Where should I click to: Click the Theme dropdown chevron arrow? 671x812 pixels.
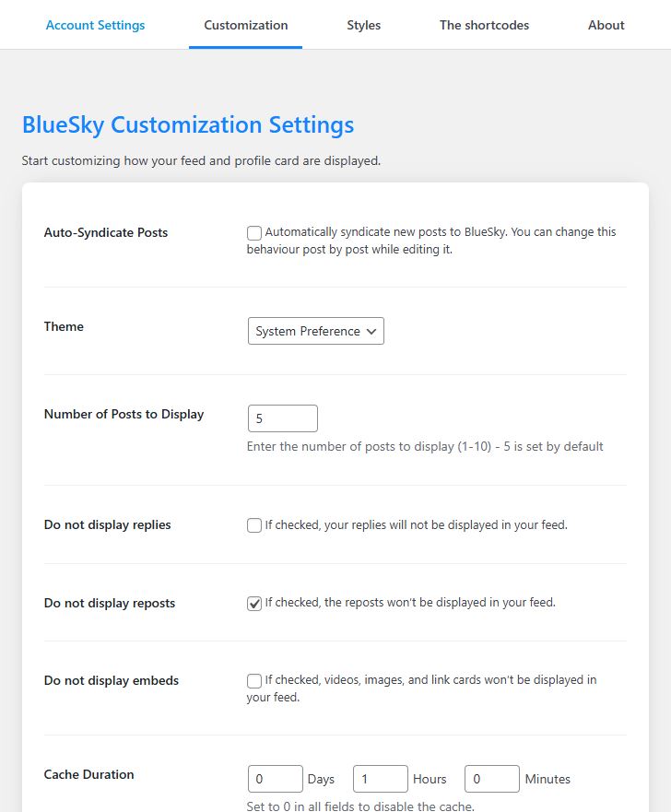[x=372, y=331]
